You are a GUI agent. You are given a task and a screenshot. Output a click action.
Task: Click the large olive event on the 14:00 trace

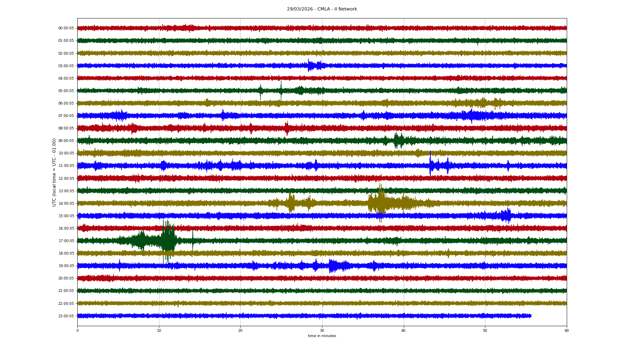click(x=379, y=203)
